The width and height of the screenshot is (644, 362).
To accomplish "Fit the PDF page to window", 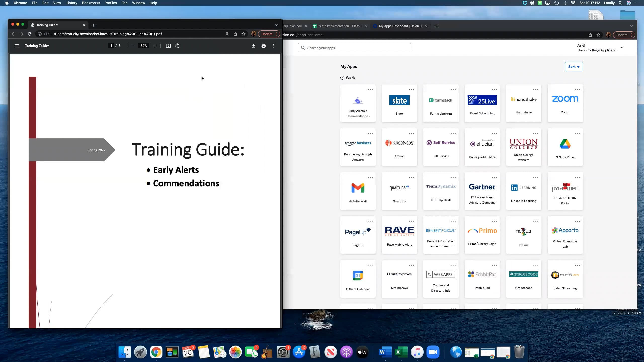I will [168, 46].
